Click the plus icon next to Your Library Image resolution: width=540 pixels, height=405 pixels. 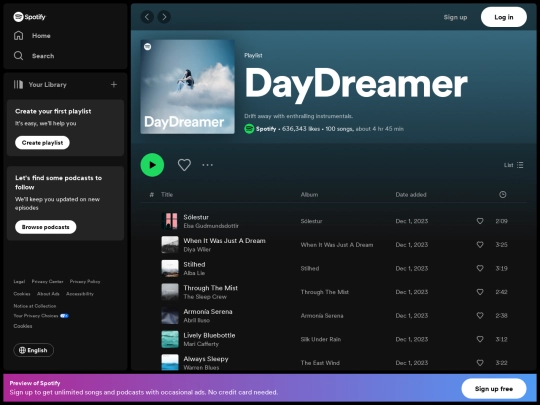114,84
